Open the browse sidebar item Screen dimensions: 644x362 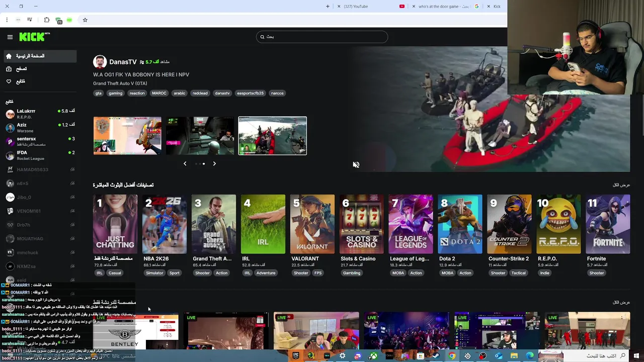[40, 68]
